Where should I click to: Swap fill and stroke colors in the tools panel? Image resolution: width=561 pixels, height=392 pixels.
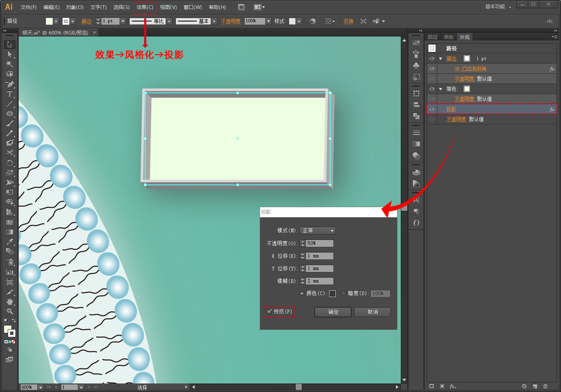[x=14, y=321]
